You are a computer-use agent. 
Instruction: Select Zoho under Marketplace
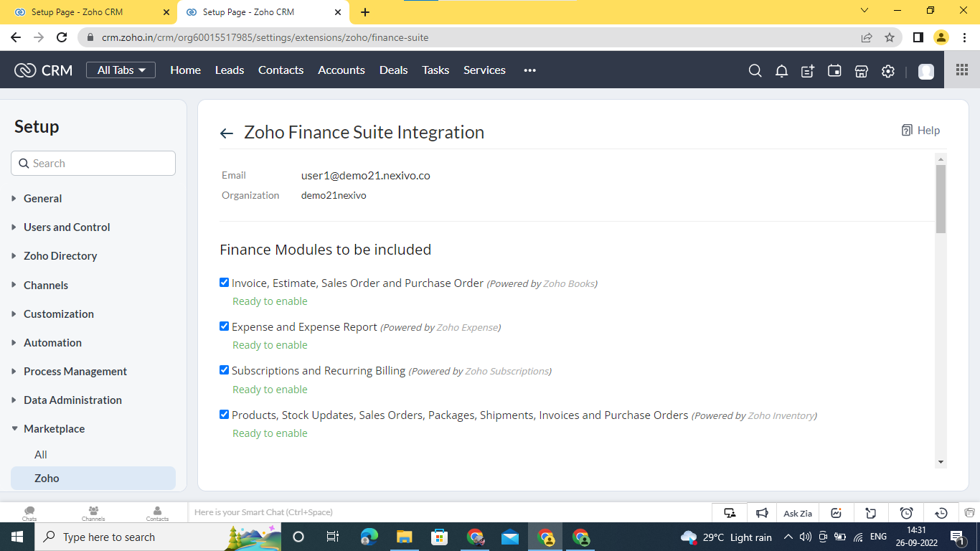(93, 478)
